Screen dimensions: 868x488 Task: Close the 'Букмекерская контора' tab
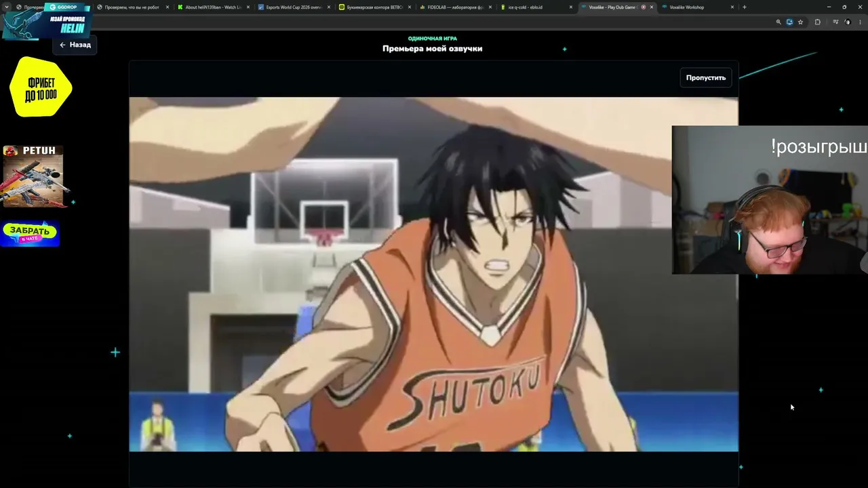410,7
